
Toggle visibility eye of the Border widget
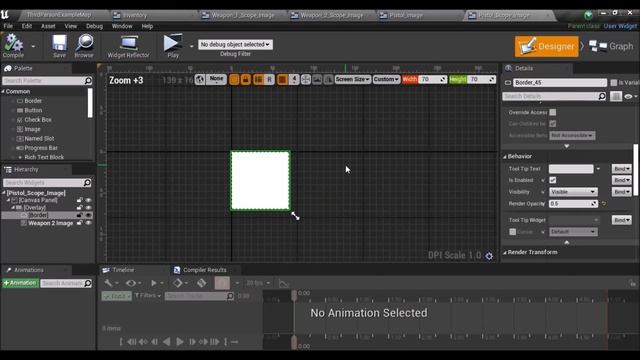pos(88,215)
